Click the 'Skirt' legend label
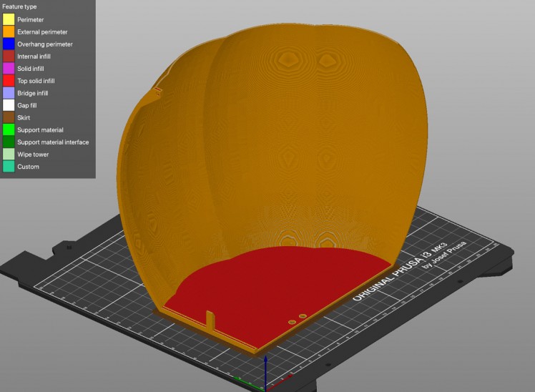535x392 pixels. tap(24, 118)
